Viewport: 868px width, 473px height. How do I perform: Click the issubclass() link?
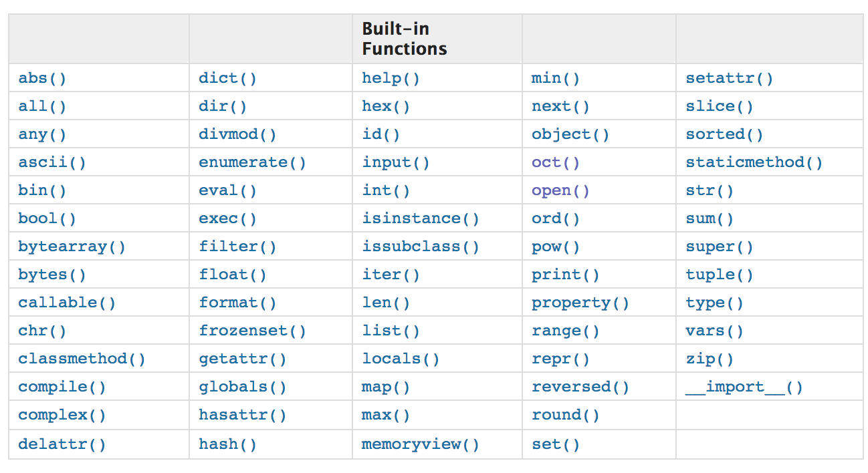[x=421, y=247]
